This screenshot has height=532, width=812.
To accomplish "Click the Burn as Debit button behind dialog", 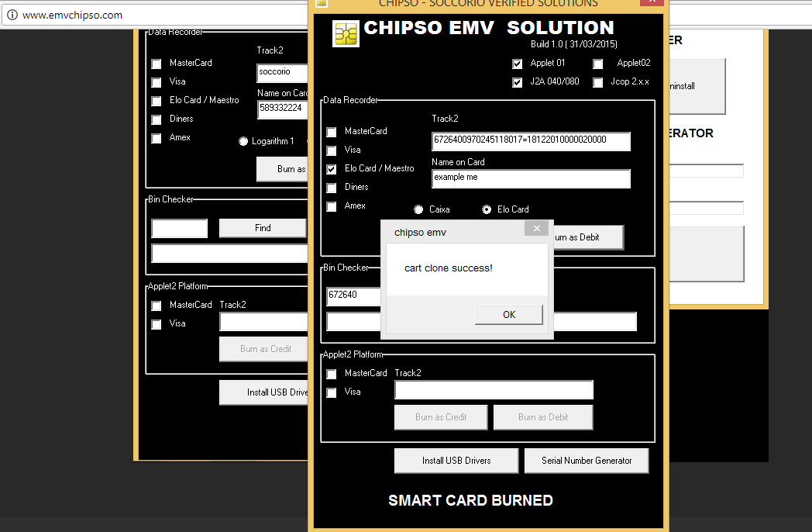I will pos(588,237).
